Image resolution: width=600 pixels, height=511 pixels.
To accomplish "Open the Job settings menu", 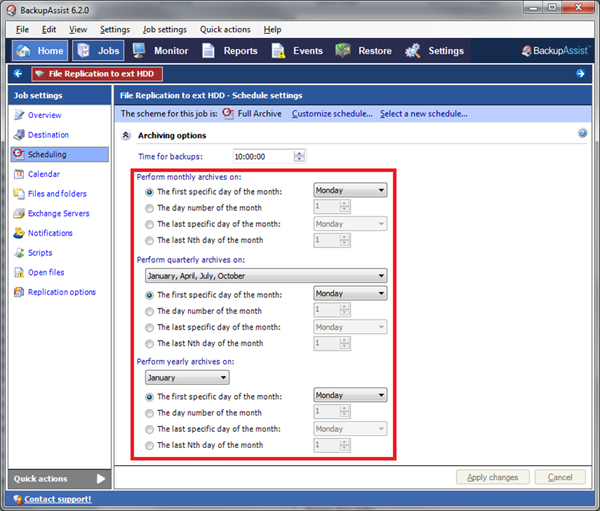I will point(165,29).
